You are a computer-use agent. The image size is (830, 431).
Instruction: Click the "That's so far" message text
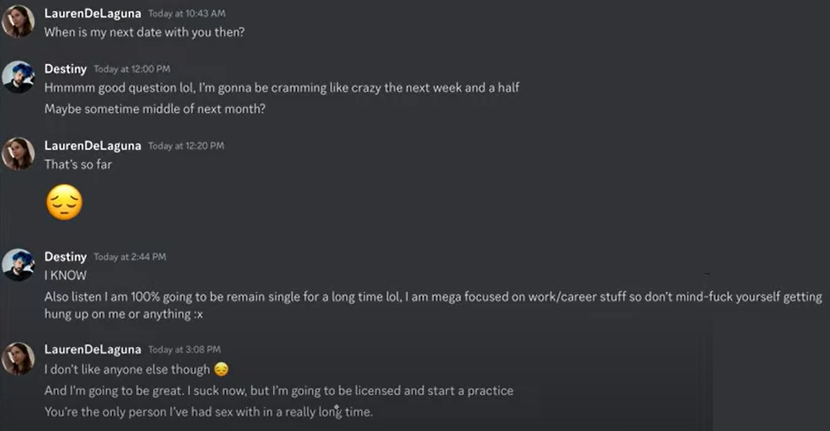pyautogui.click(x=78, y=164)
